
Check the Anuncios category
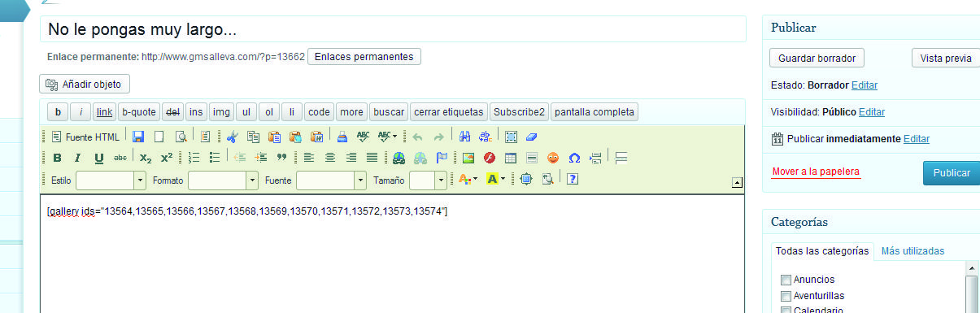pyautogui.click(x=786, y=280)
